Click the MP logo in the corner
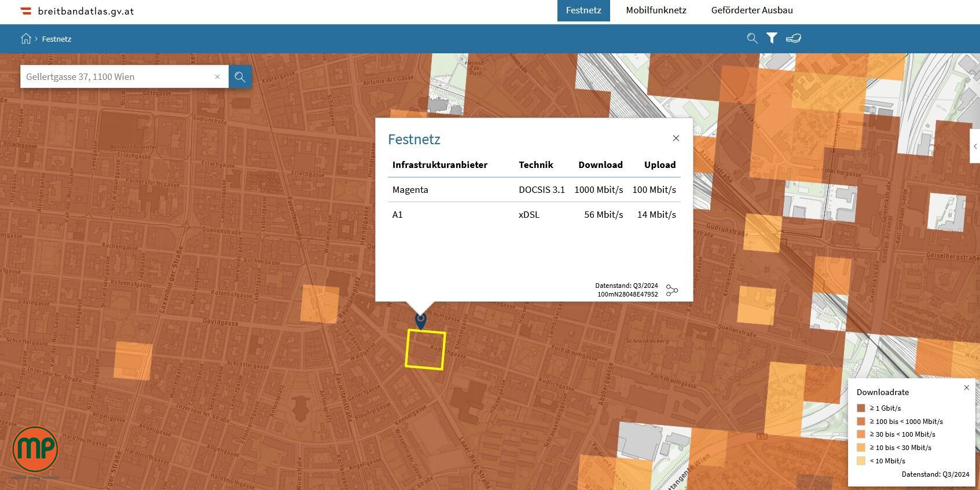This screenshot has height=490, width=980. [35, 449]
